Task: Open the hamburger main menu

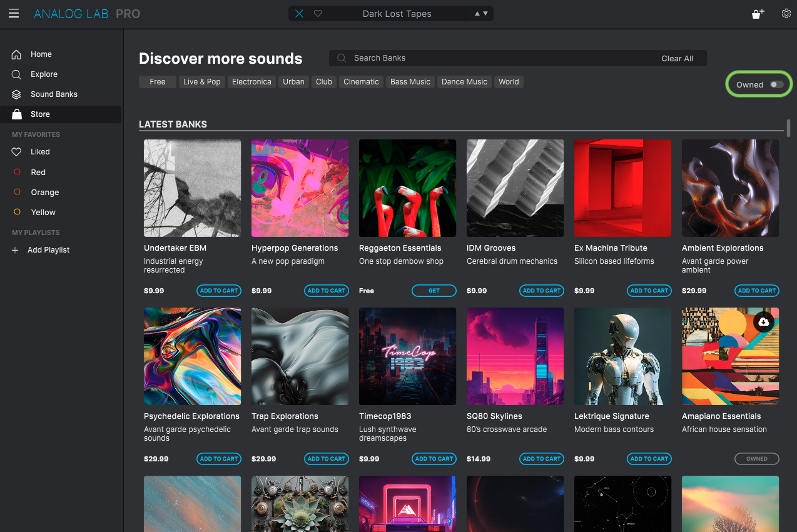Action: [14, 13]
